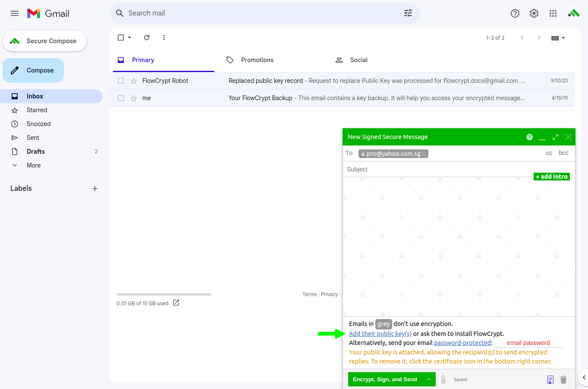Viewport: 588px width, 389px height.
Task: Show advanced search options
Action: click(408, 13)
